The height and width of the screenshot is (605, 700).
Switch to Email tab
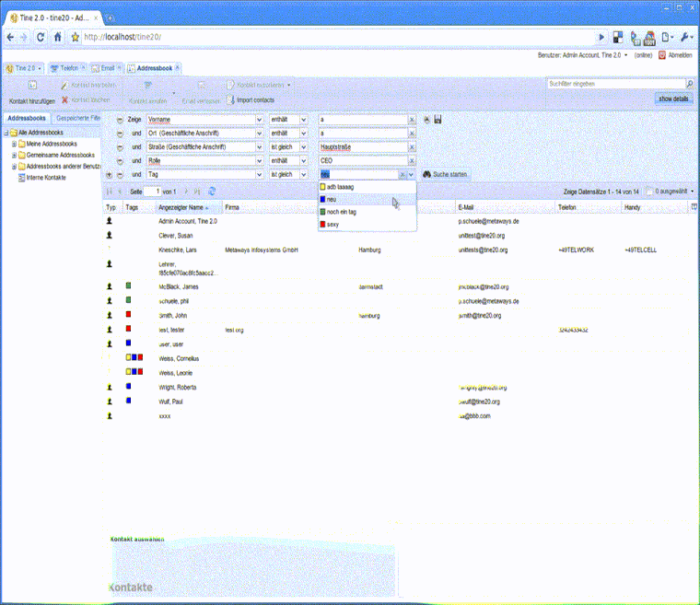pyautogui.click(x=106, y=68)
